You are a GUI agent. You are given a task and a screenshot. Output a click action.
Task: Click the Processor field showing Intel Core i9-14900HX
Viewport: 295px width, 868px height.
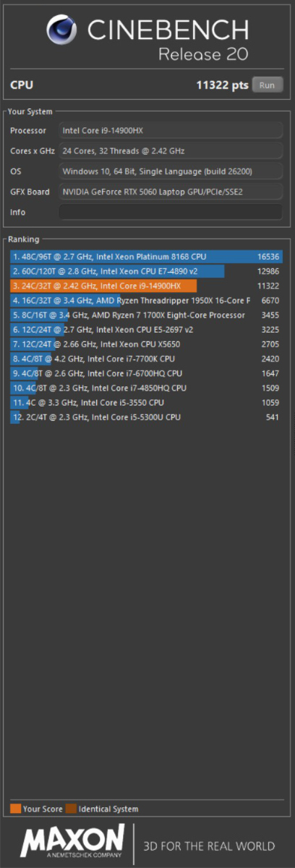click(171, 131)
